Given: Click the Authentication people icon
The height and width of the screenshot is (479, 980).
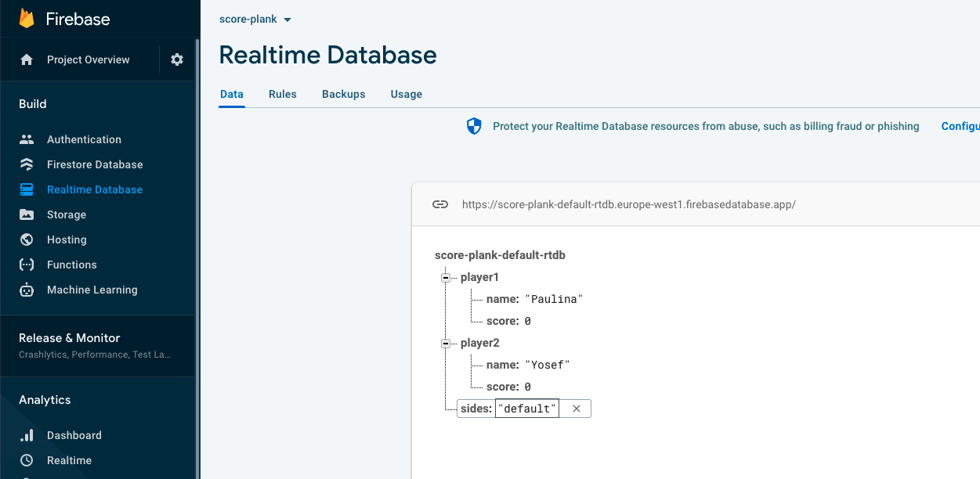Looking at the screenshot, I should (27, 139).
